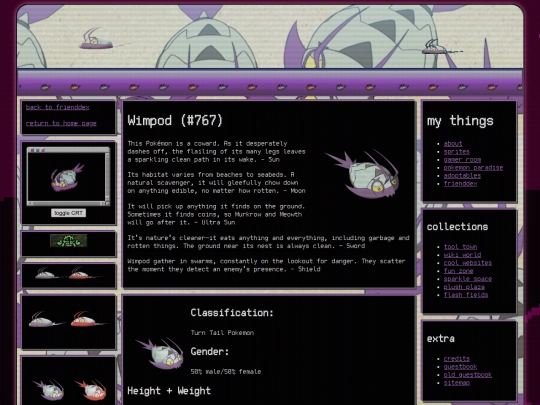Viewport: 540px width, 405px height.
Task: Click the large Wimpod artwork beside Pokédex entries
Action: [363, 174]
